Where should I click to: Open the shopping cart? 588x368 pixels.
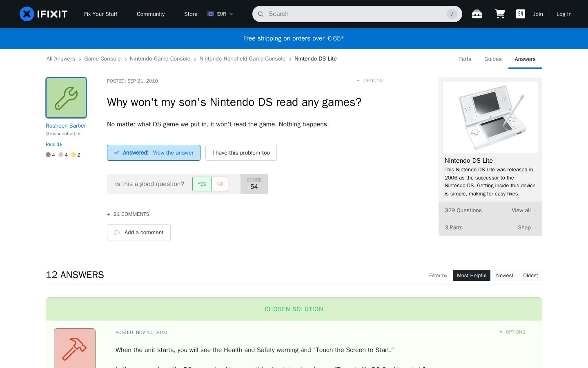coord(500,14)
